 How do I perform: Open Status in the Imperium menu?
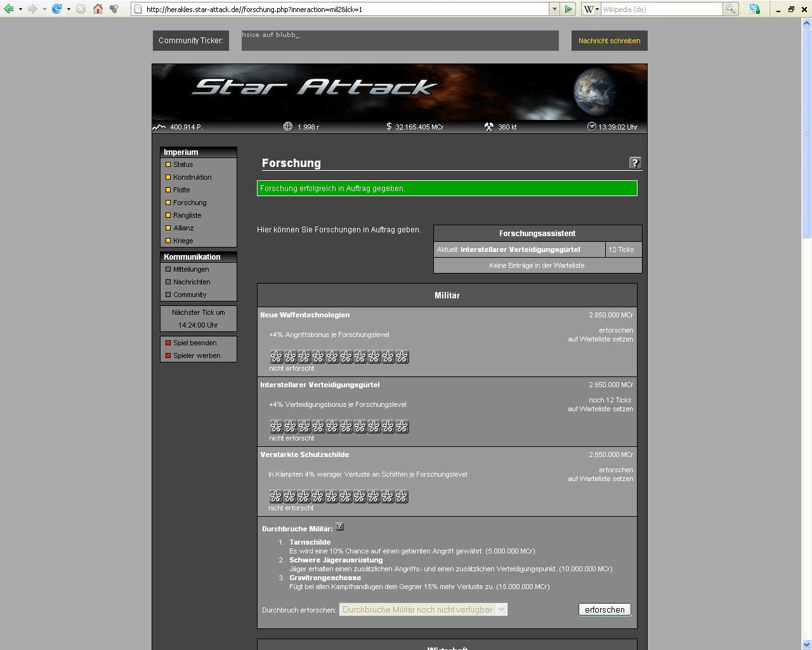(x=183, y=164)
